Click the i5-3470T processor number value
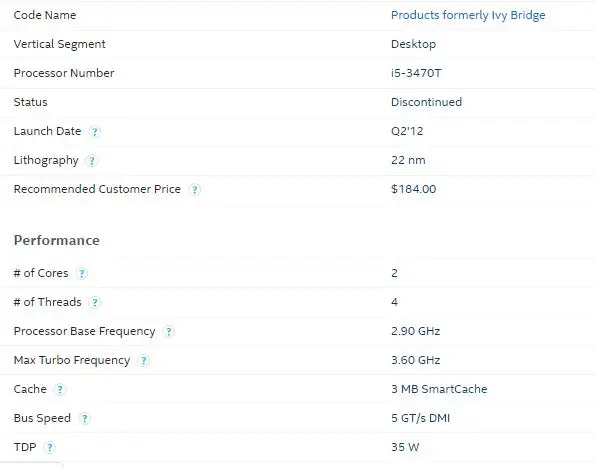Image resolution: width=595 pixels, height=468 pixels. (416, 73)
